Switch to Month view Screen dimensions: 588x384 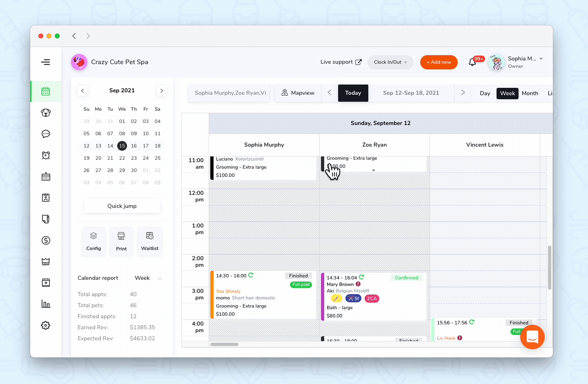tap(530, 93)
